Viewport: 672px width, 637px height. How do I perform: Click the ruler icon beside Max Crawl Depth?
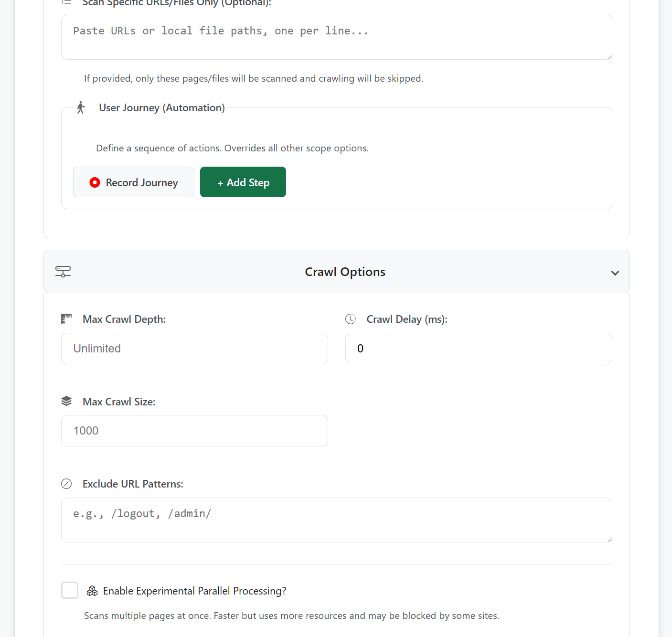[x=66, y=319]
